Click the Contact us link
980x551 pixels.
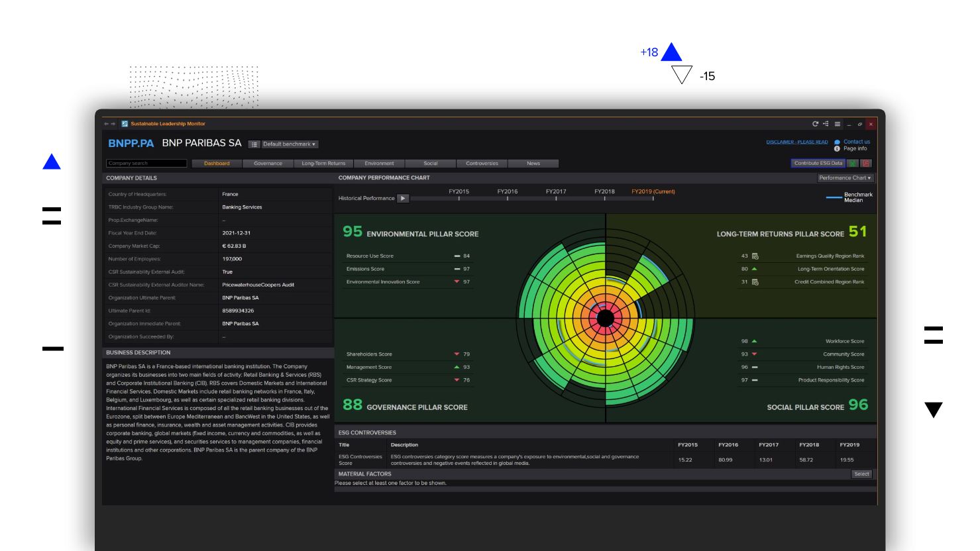[x=857, y=142]
